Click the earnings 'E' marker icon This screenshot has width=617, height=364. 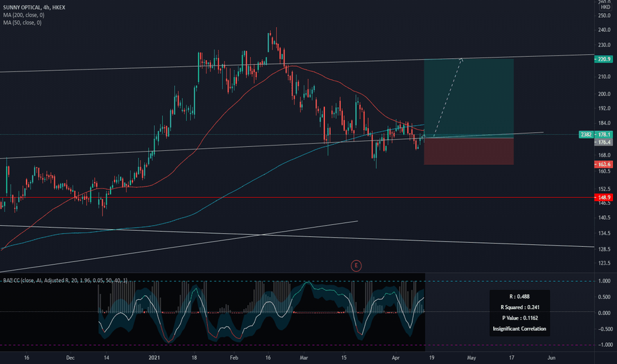click(x=356, y=265)
